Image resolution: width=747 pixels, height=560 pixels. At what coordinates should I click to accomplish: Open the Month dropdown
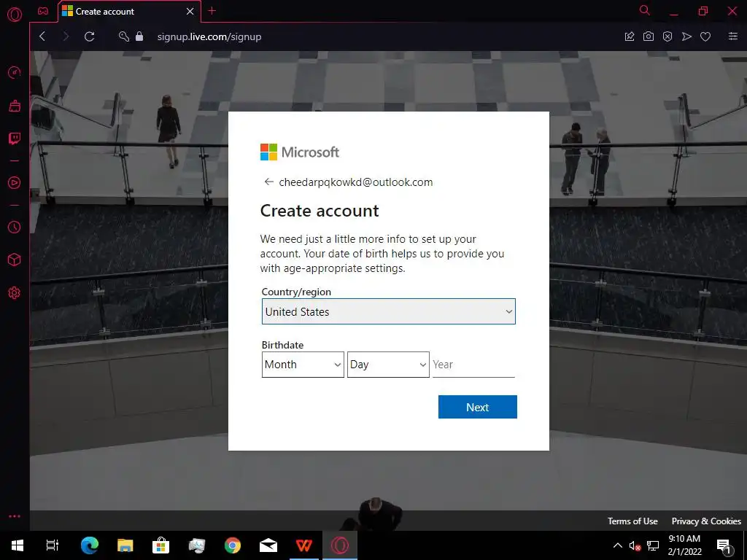point(303,365)
